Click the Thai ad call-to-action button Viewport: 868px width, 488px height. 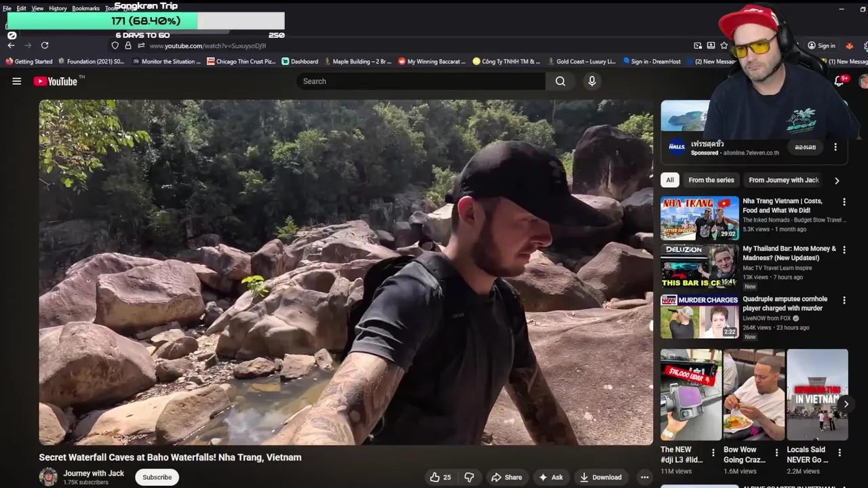[806, 147]
